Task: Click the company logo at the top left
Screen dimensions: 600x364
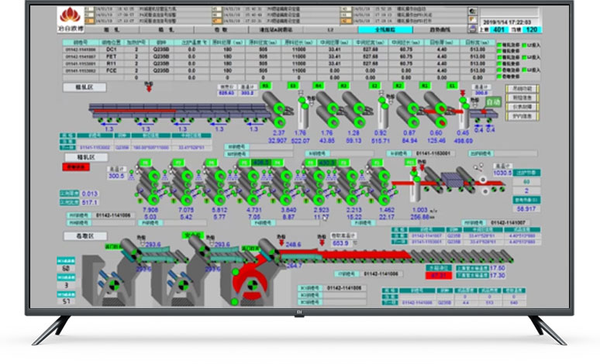Action: 71,19
